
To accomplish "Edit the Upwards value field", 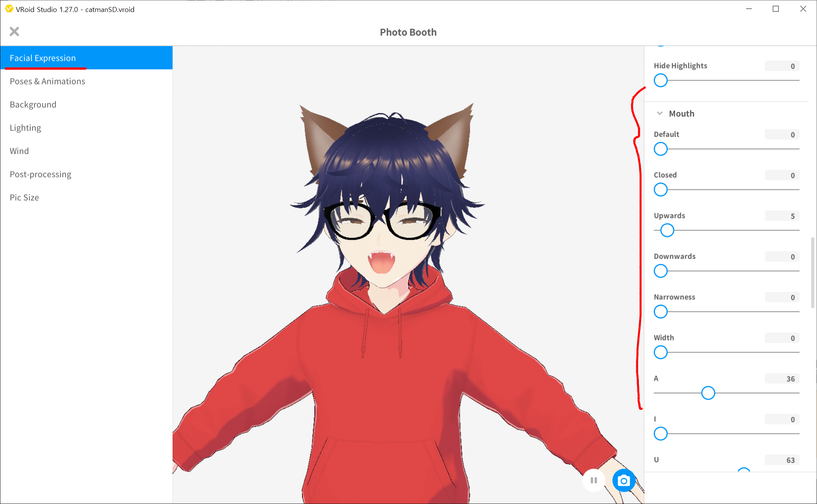I will point(782,216).
